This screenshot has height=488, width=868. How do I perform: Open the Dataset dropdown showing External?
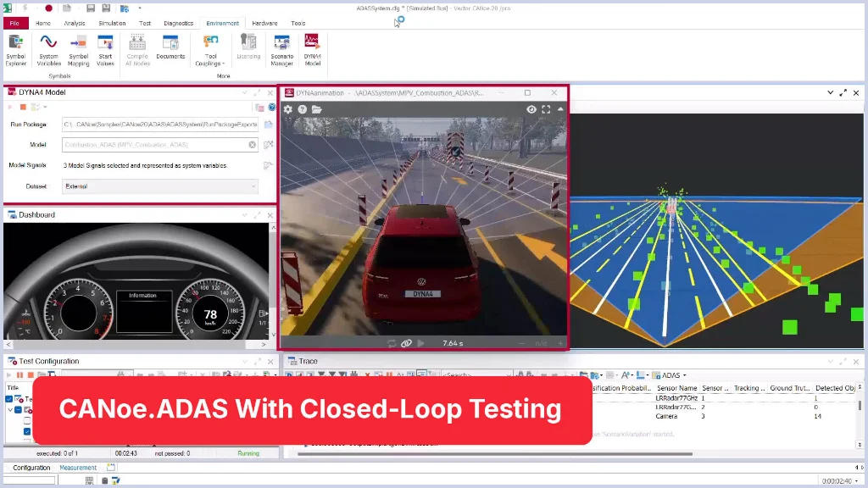(x=160, y=186)
